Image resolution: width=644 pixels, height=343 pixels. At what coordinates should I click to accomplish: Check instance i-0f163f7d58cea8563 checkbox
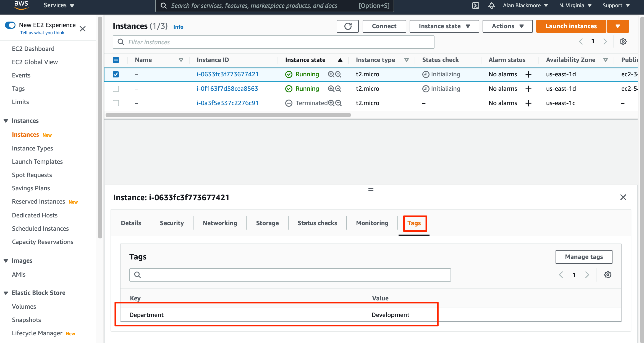click(x=116, y=89)
